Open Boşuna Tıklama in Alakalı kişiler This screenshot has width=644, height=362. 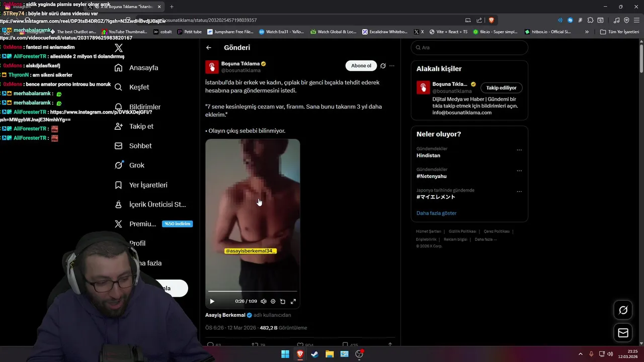(449, 84)
